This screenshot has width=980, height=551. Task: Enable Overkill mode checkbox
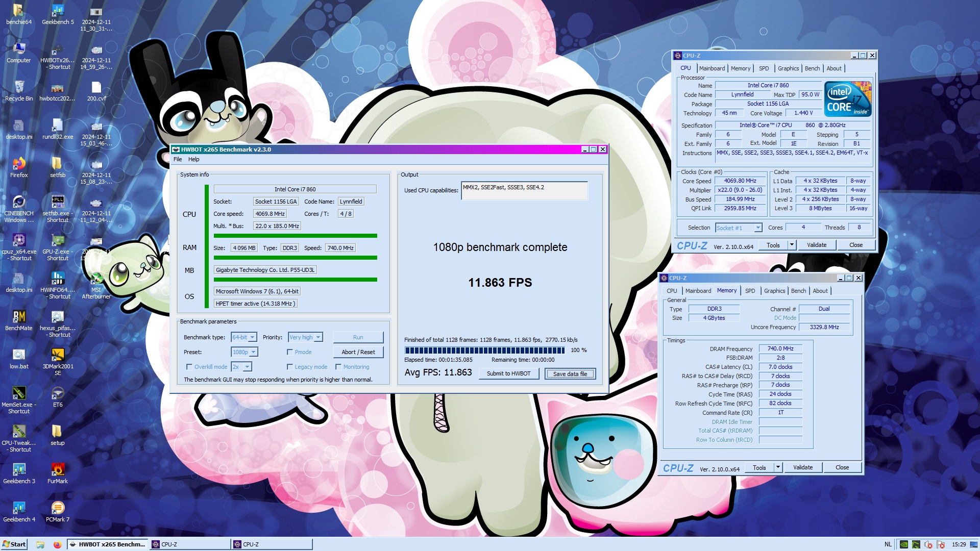[189, 367]
